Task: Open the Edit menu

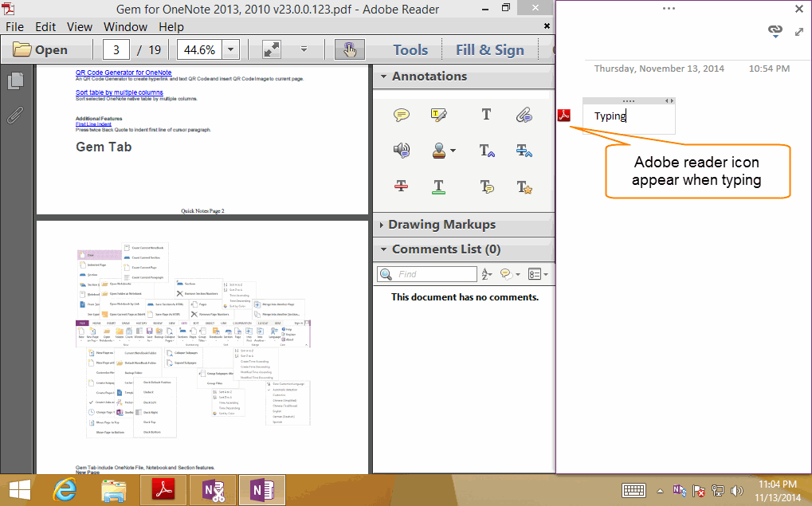Action: 45,27
